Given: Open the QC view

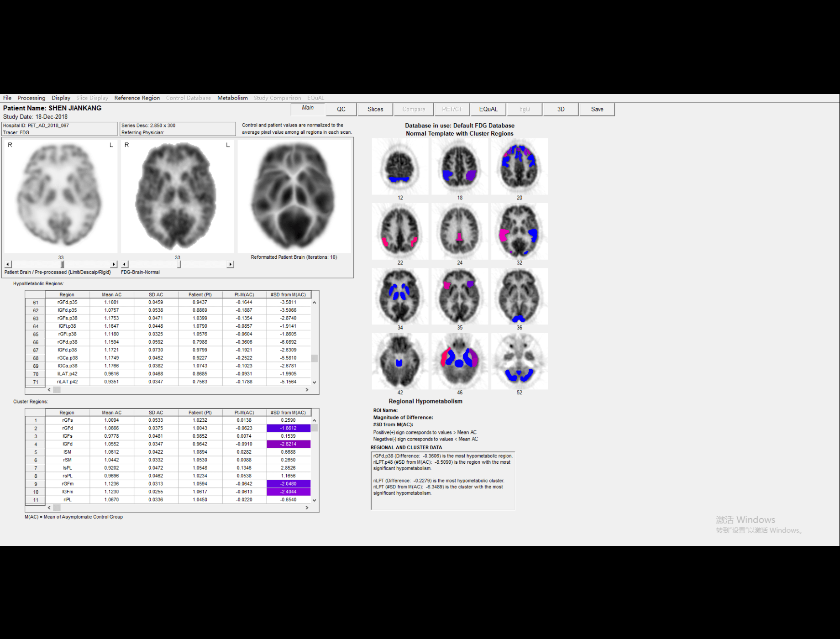Looking at the screenshot, I should point(341,109).
